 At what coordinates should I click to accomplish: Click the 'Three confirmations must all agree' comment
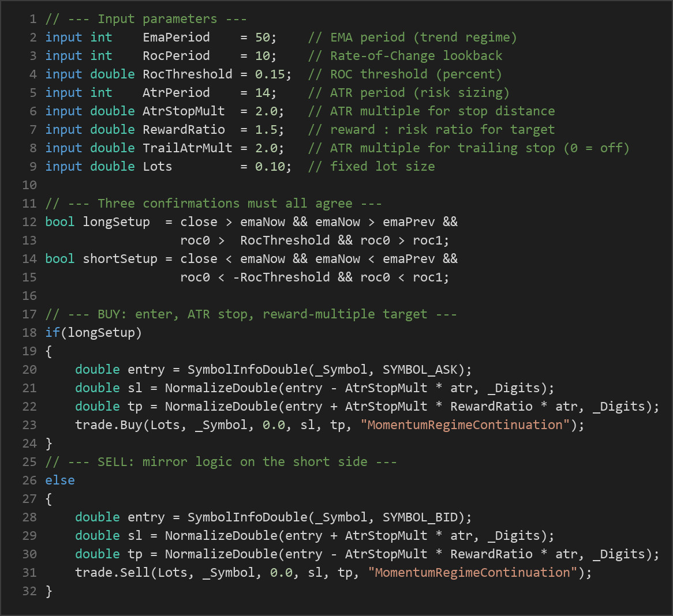click(x=214, y=204)
